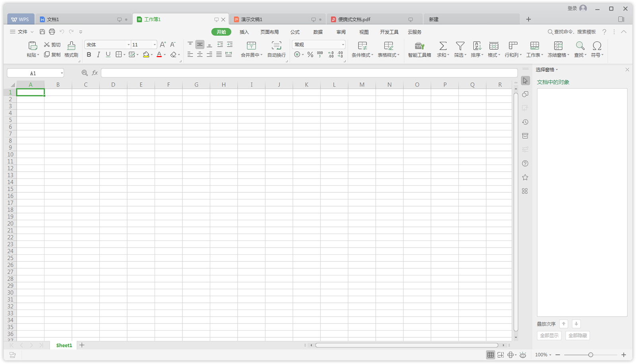Click the percent style icon

310,55
